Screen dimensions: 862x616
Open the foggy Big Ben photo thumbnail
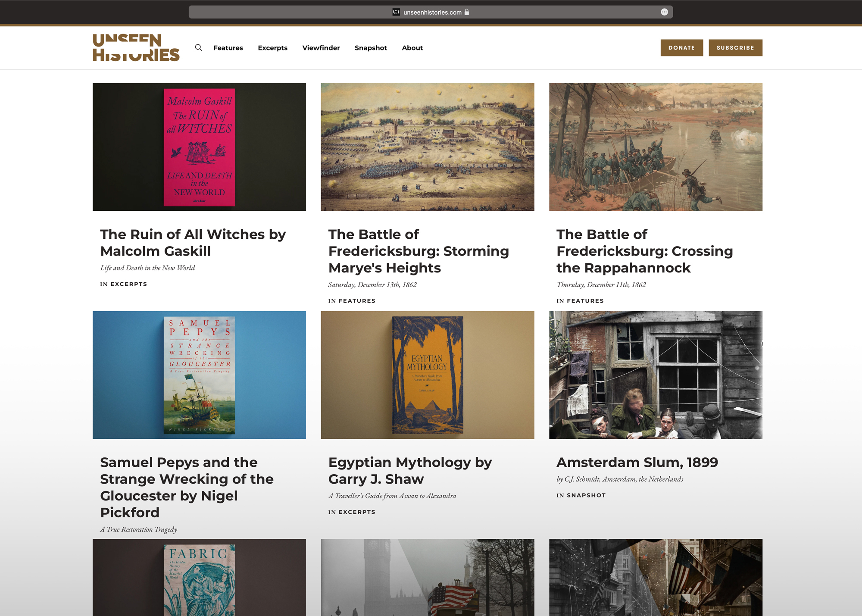click(x=428, y=578)
